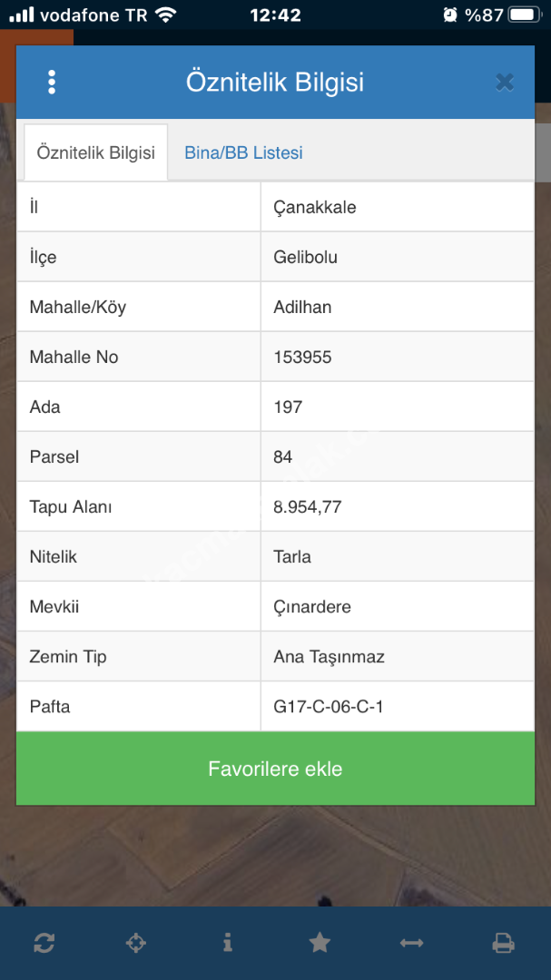Tap the print icon

503,943
